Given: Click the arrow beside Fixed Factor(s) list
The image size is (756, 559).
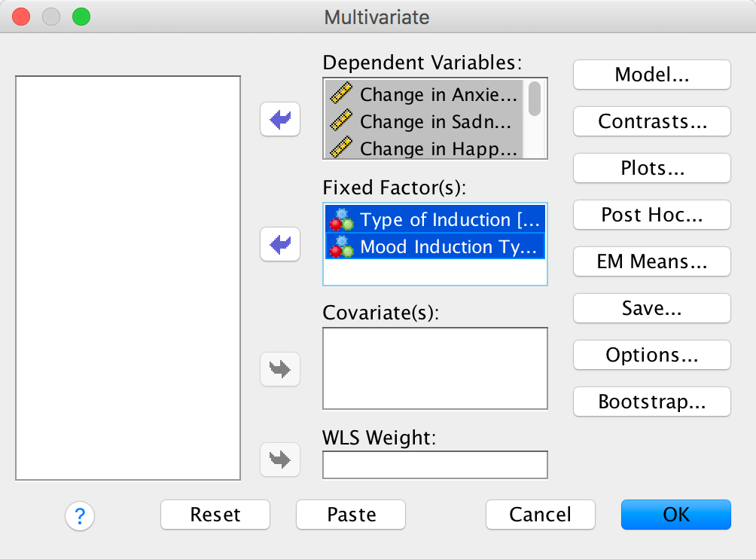Looking at the screenshot, I should coord(280,245).
